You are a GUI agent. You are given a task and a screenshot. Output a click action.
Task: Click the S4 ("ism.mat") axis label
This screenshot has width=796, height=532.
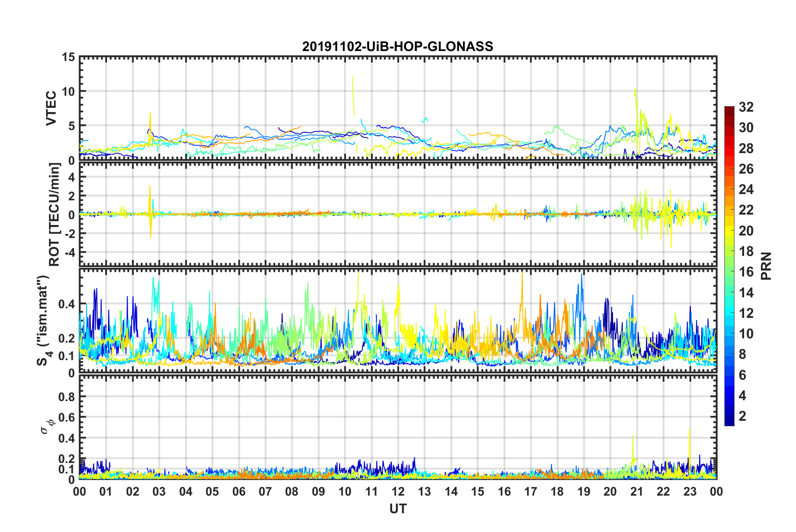44,320
